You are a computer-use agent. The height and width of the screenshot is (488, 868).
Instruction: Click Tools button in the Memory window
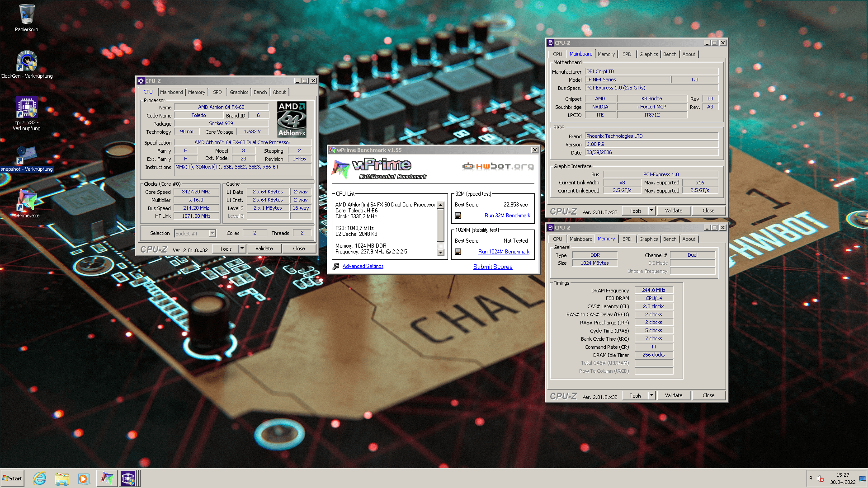635,395
